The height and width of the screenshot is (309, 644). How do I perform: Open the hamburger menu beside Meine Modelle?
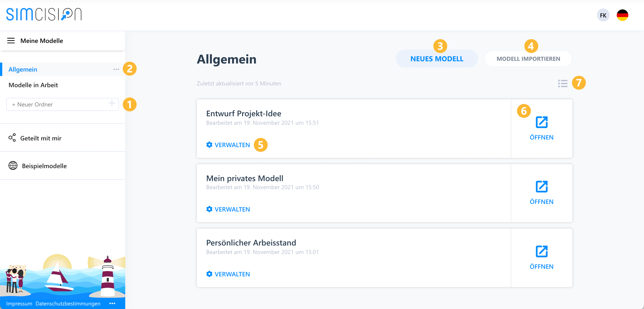click(x=11, y=40)
